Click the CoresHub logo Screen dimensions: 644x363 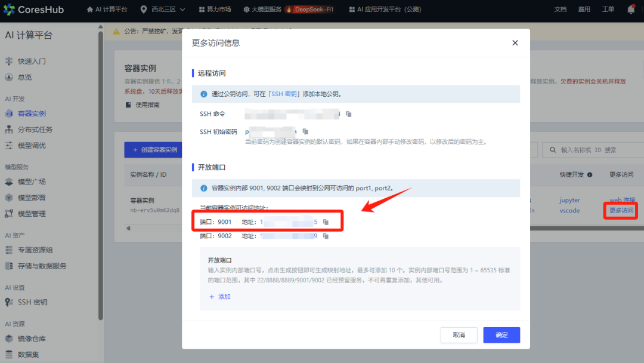click(33, 9)
